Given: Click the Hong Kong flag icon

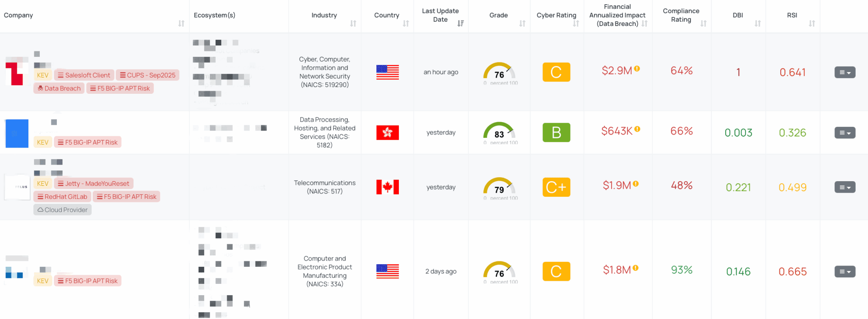Looking at the screenshot, I should (387, 133).
